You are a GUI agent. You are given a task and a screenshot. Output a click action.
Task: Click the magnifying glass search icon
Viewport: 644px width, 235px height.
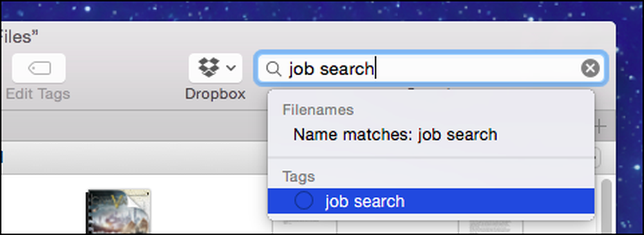pyautogui.click(x=273, y=69)
